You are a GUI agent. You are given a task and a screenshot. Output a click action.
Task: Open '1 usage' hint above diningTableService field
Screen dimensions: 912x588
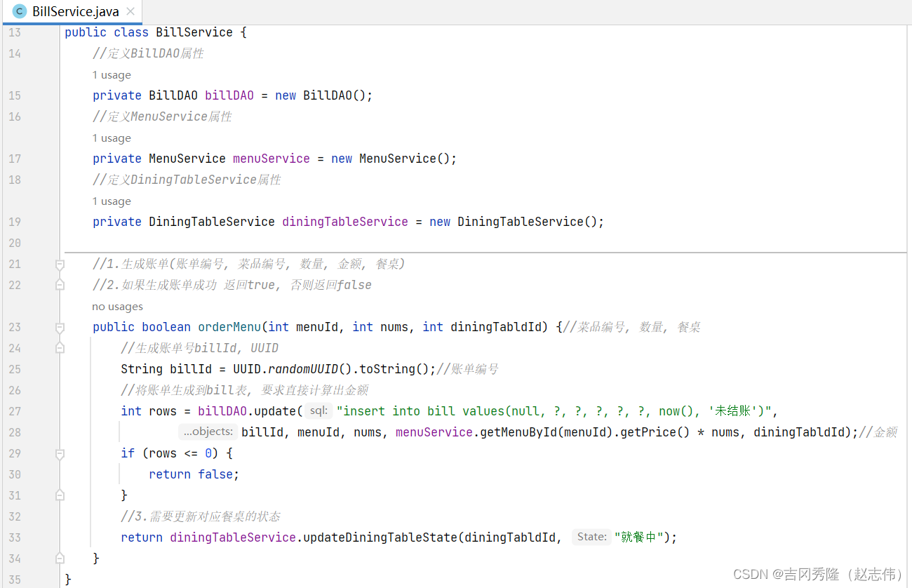click(112, 201)
